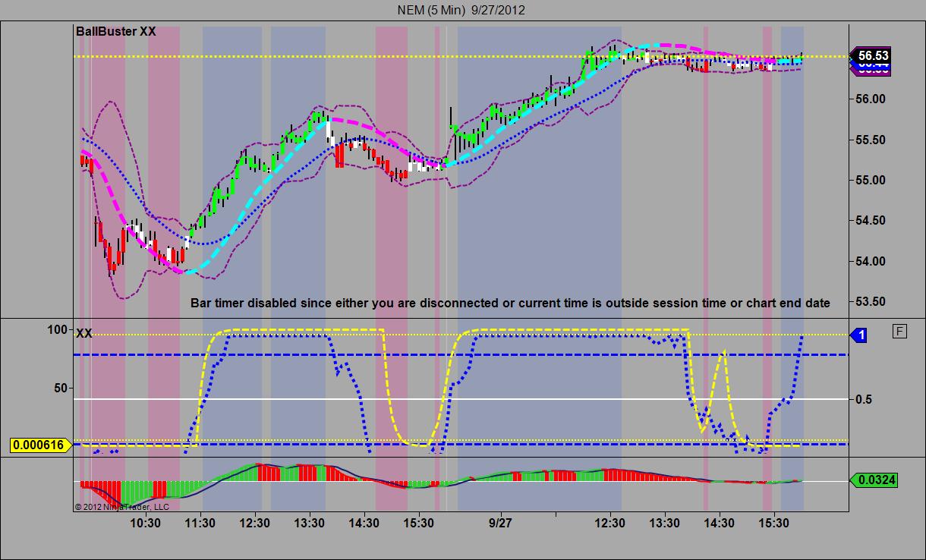Click the 53.50 price axis label
The height and width of the screenshot is (560, 926).
tap(871, 302)
